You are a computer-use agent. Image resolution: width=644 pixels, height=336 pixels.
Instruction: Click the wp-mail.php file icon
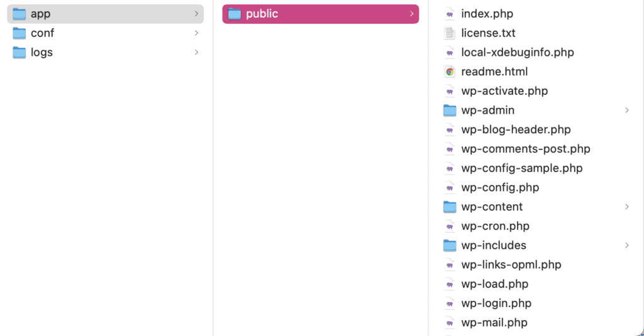(450, 322)
